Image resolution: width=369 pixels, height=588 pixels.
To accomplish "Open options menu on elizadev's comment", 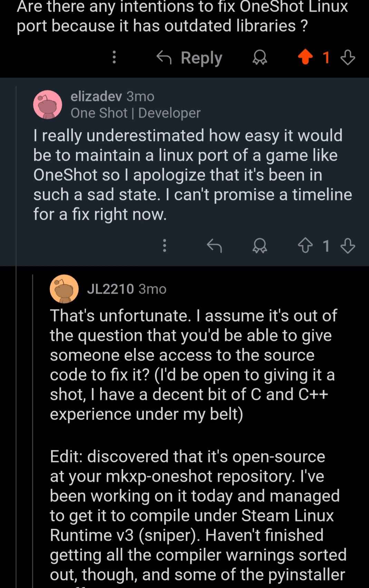I will point(165,245).
